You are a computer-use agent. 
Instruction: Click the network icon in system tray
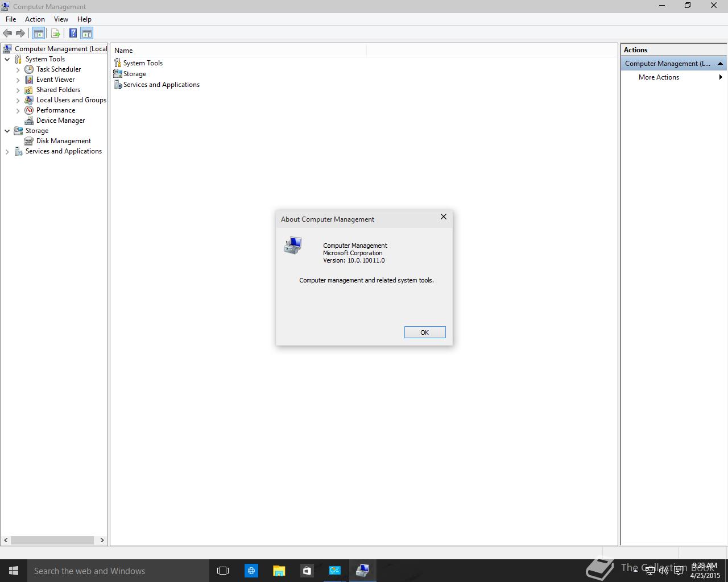point(650,571)
